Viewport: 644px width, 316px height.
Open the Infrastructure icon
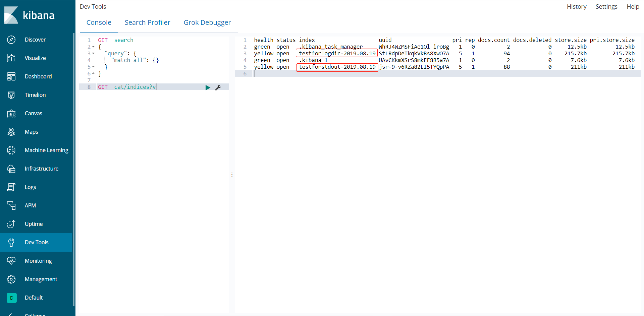(x=11, y=169)
